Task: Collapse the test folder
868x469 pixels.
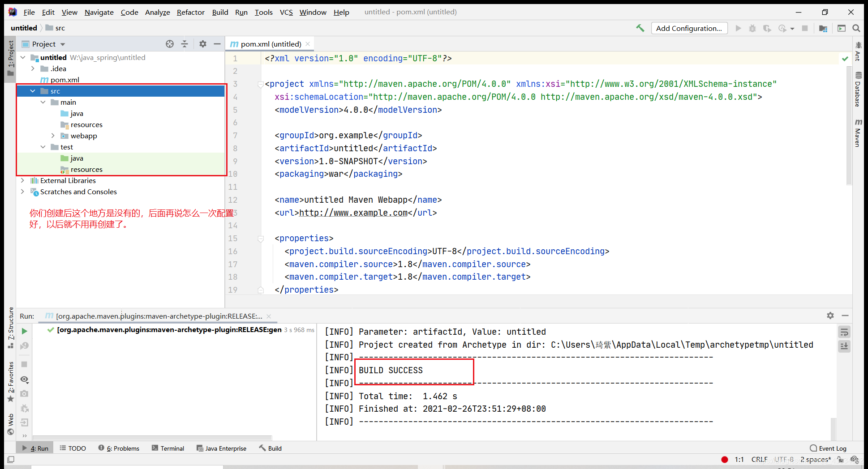Action: point(43,147)
